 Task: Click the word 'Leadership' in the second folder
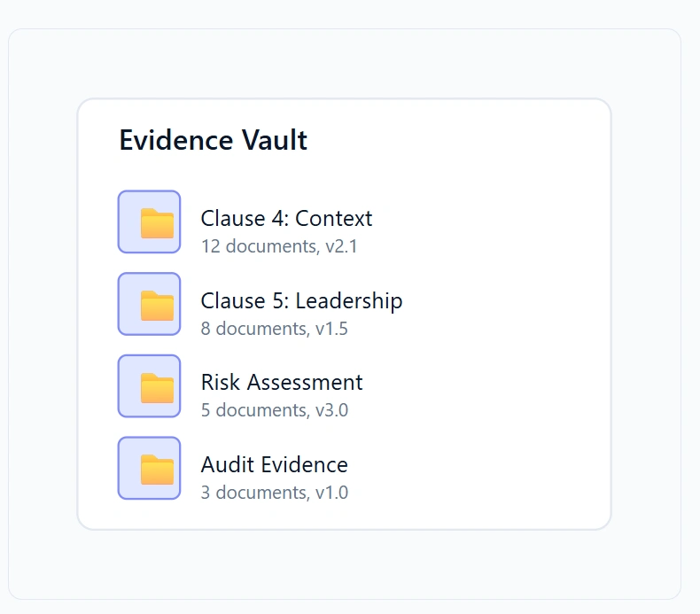[348, 301]
